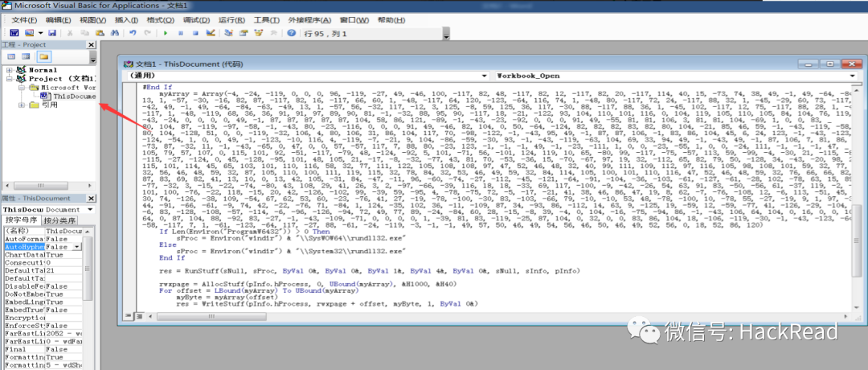Viewport: 868px width, 370px height.
Task: Click the Find binoculars icon
Action: click(115, 33)
